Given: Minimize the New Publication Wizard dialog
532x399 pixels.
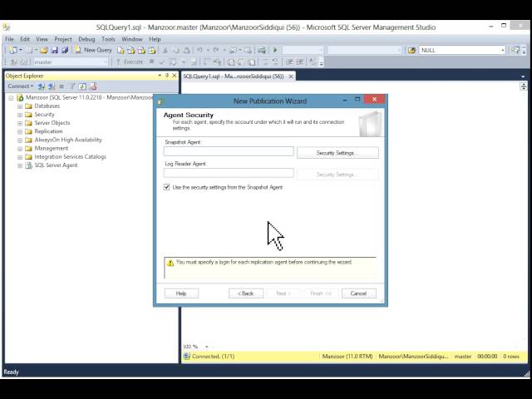Looking at the screenshot, I should click(345, 100).
